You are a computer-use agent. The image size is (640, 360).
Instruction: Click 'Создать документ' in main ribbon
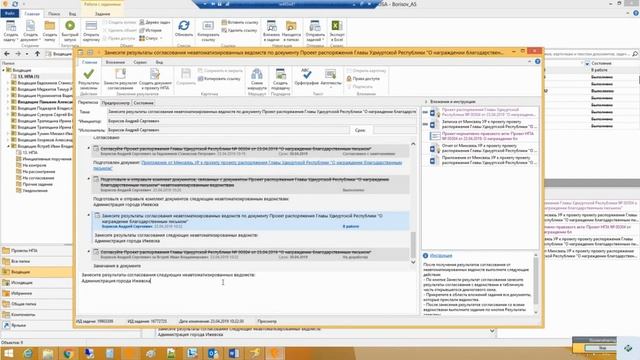(30, 31)
